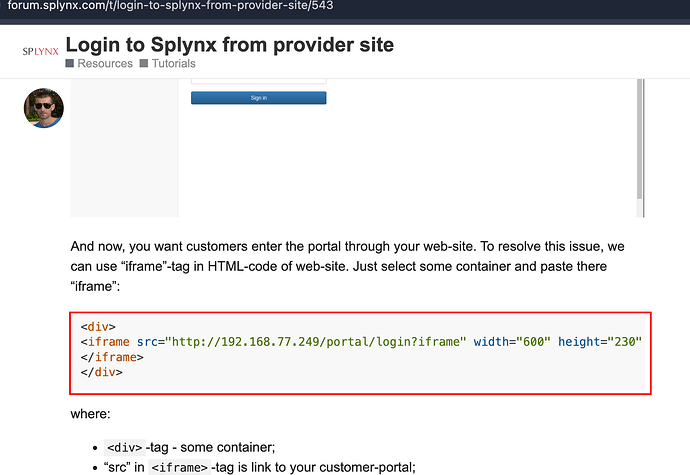
Task: Click the word "where:" below the code
Action: (x=90, y=414)
